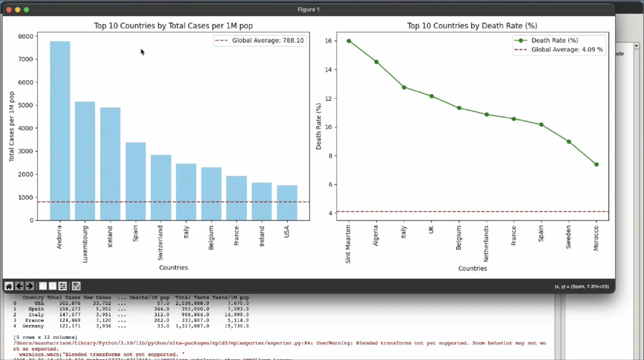Click the 'Germany' cell in the console table
The height and width of the screenshot is (360, 644).
pyautogui.click(x=33, y=326)
